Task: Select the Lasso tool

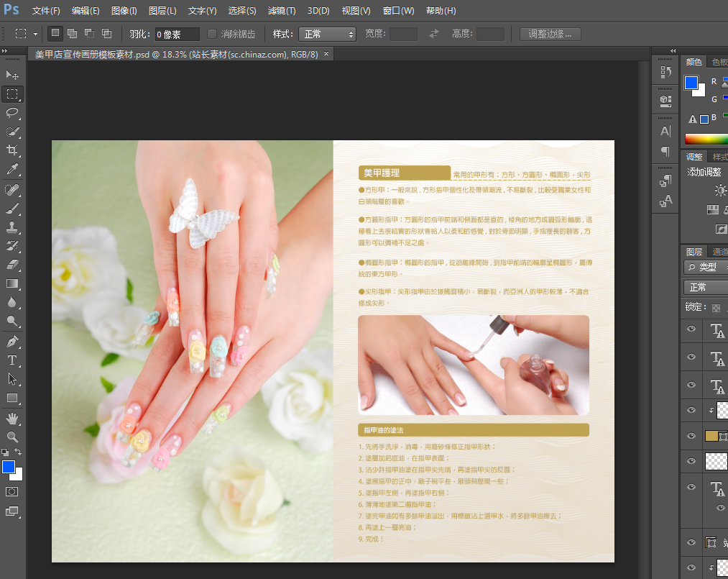Action: pos(13,113)
